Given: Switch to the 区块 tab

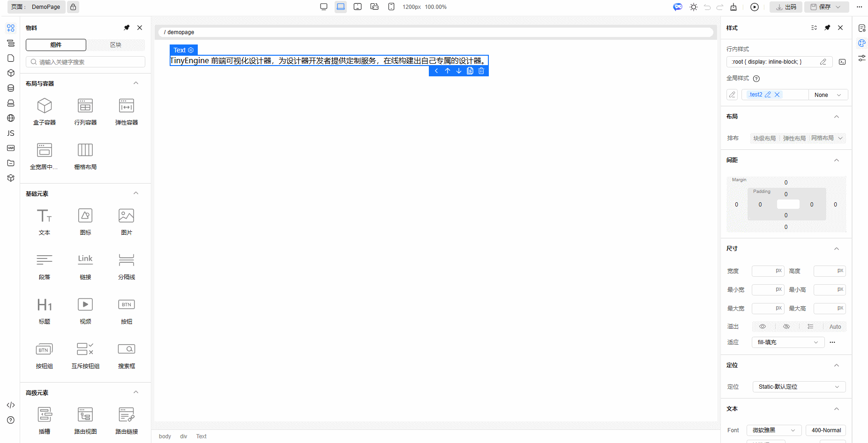Looking at the screenshot, I should [116, 45].
